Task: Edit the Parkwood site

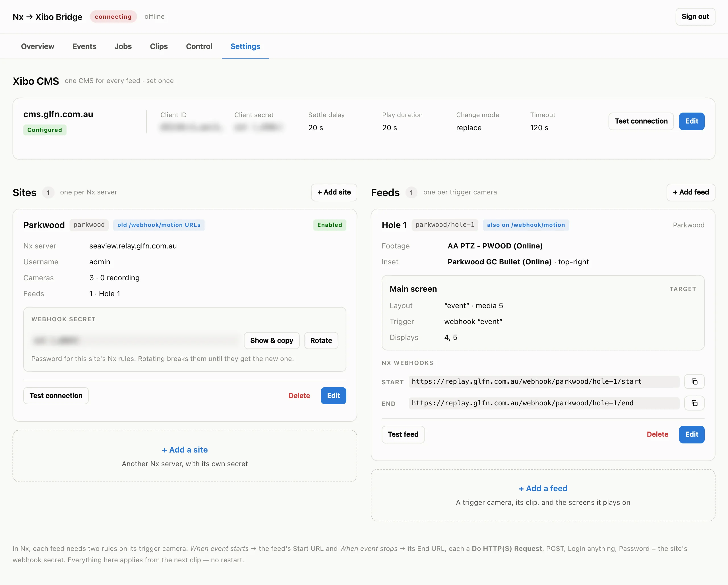Action: click(333, 396)
